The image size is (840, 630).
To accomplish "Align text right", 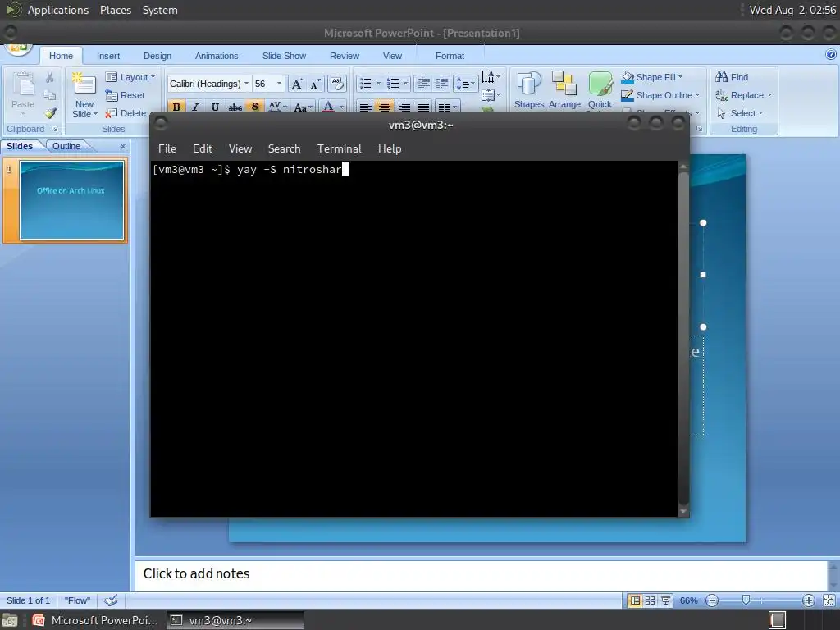I will [404, 107].
